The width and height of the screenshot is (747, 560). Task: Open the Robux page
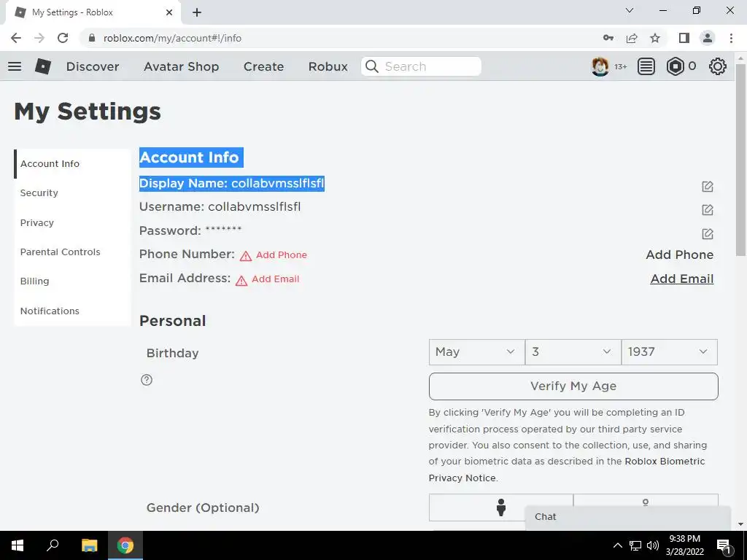tap(328, 66)
